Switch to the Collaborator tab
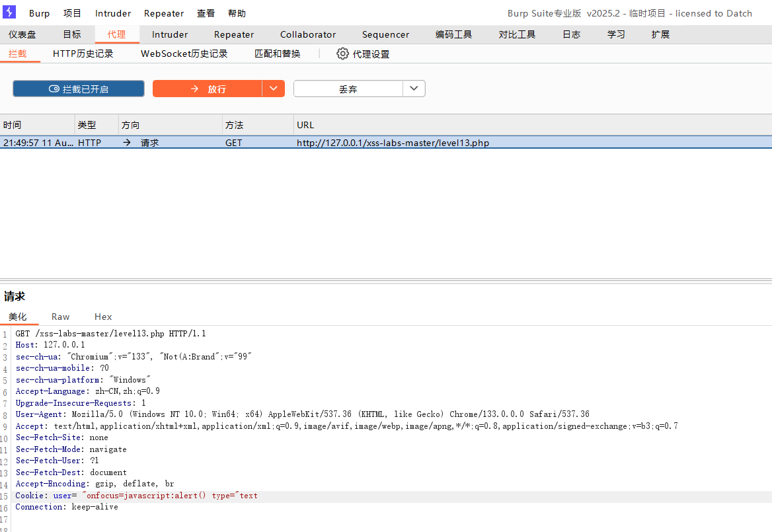This screenshot has height=532, width=772. coord(308,34)
